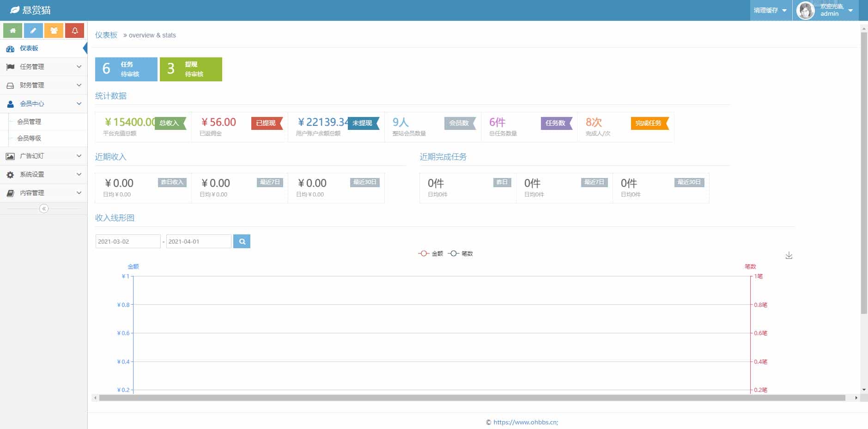
Task: Click the book icon for 内容管理
Action: (10, 193)
